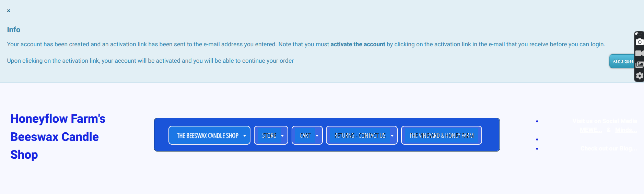Open the settings gear icon
This screenshot has height=194, width=644.
pyautogui.click(x=640, y=76)
